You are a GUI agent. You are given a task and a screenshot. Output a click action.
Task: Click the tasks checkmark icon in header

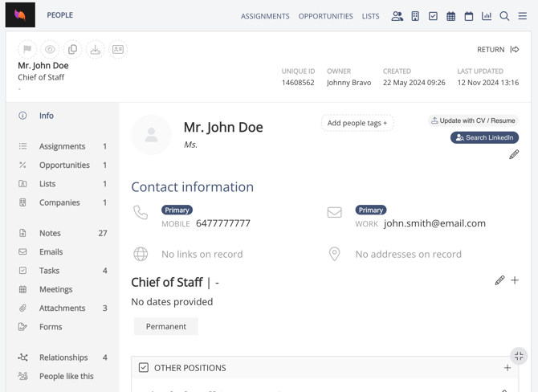pyautogui.click(x=433, y=16)
